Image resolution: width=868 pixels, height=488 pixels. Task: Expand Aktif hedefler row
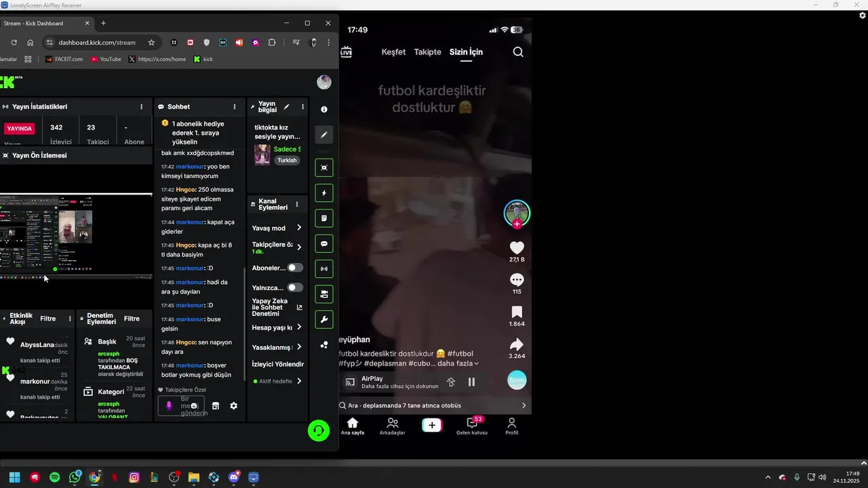[x=277, y=381]
